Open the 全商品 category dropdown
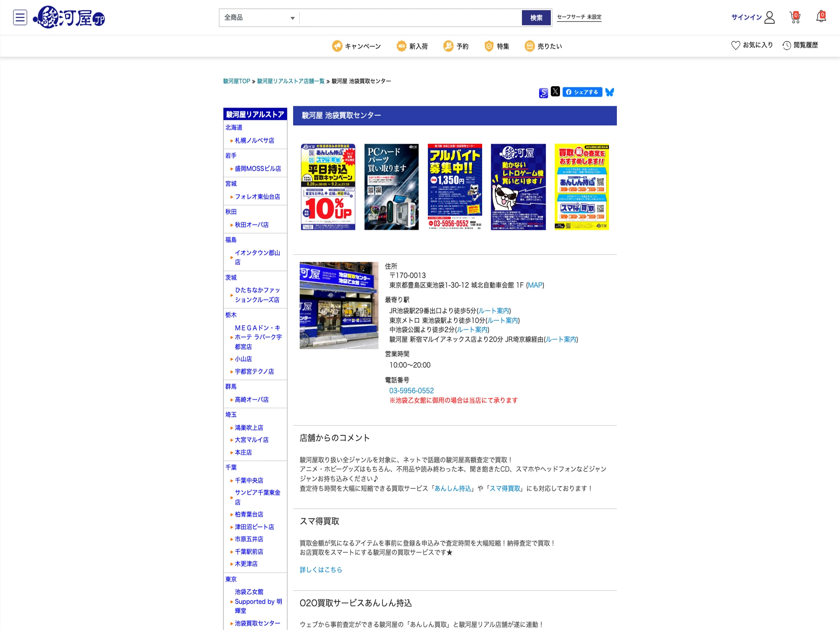Screen dimensions: 840x630 (259, 18)
